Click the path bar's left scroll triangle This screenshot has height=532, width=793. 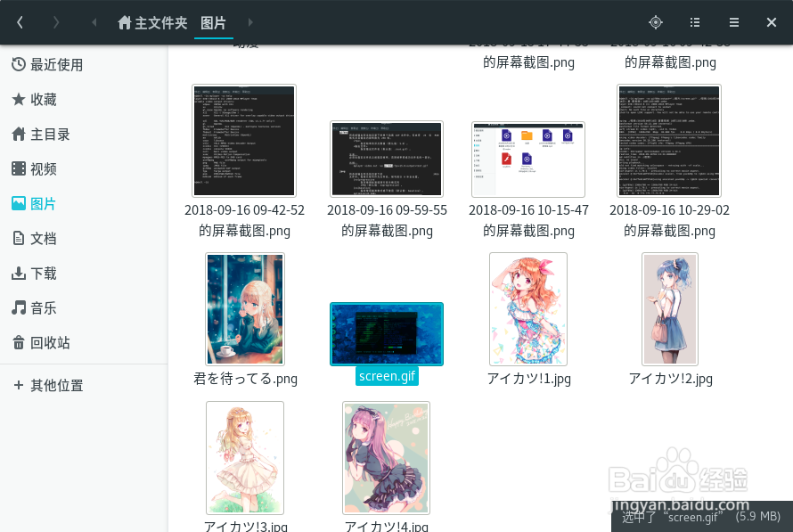pyautogui.click(x=94, y=22)
